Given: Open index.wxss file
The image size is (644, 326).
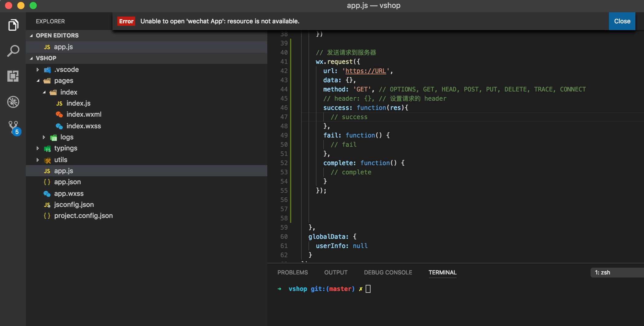Looking at the screenshot, I should 84,126.
